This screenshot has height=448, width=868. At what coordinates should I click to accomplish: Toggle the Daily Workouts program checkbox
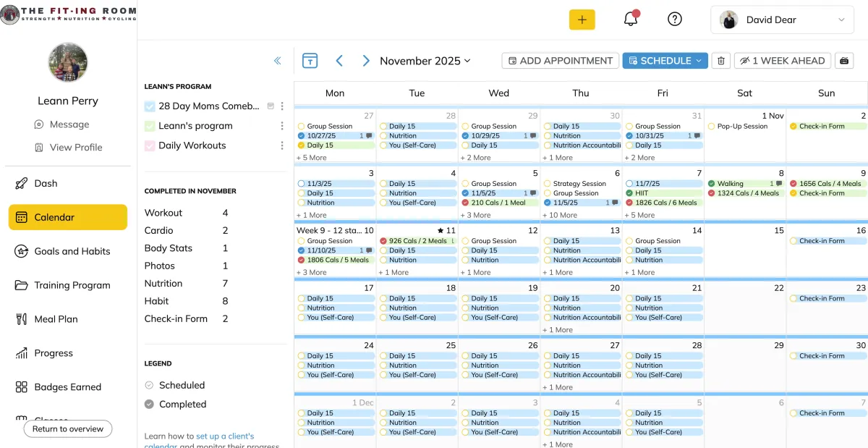click(x=150, y=145)
